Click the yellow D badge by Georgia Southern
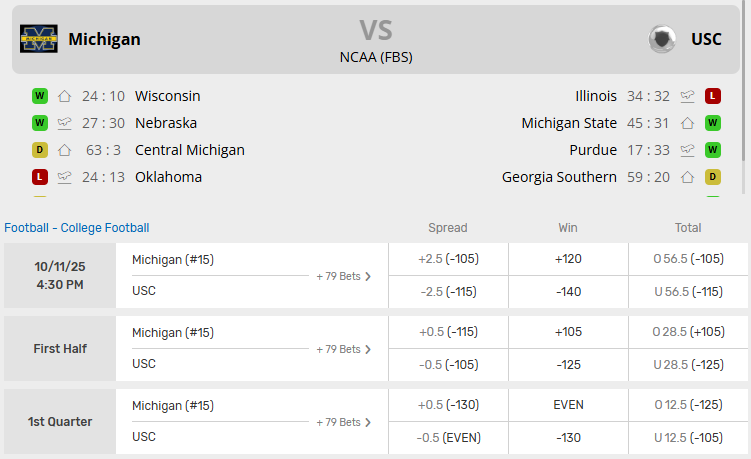The image size is (751, 459). pyautogui.click(x=713, y=177)
